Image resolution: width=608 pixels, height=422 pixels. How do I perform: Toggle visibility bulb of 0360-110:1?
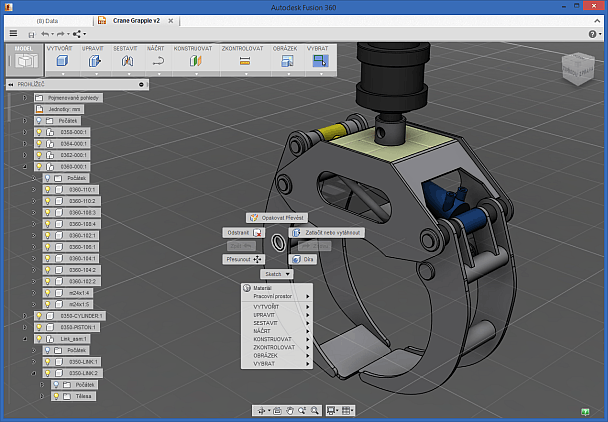coord(48,190)
